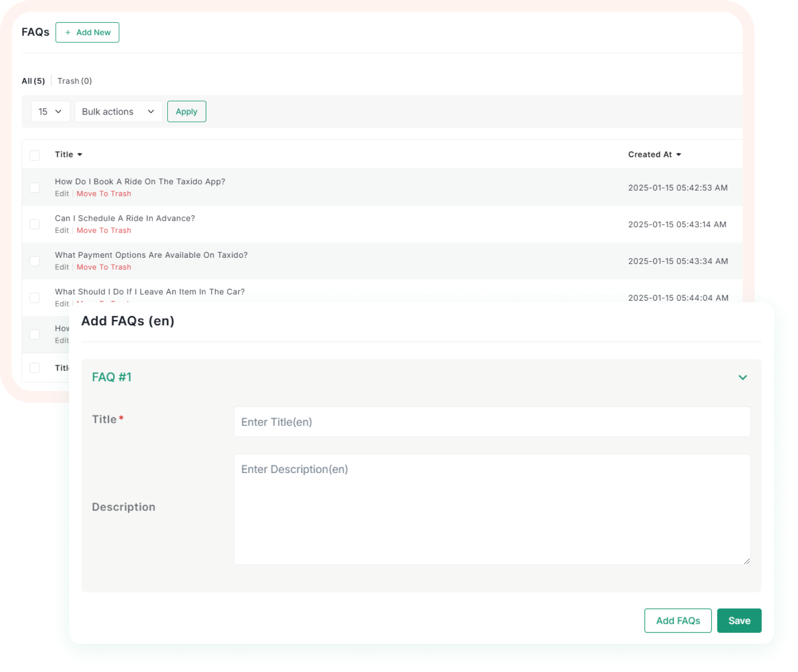The width and height of the screenshot is (798, 672).
Task: Collapse FAQ #1 section chevron
Action: tap(742, 378)
